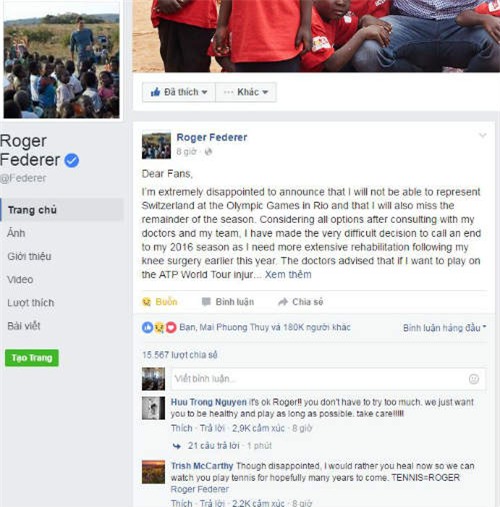Click the Bình luận speech bubble icon
This screenshot has width=500, height=507.
pyautogui.click(x=206, y=302)
